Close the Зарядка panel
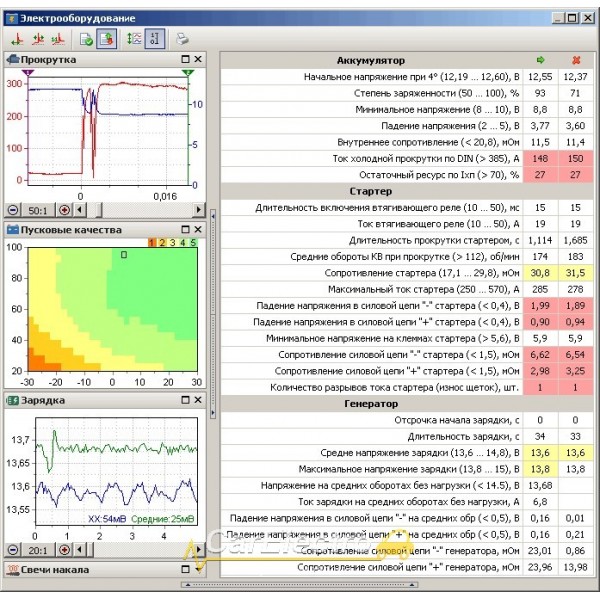The image size is (600, 600). click(198, 400)
